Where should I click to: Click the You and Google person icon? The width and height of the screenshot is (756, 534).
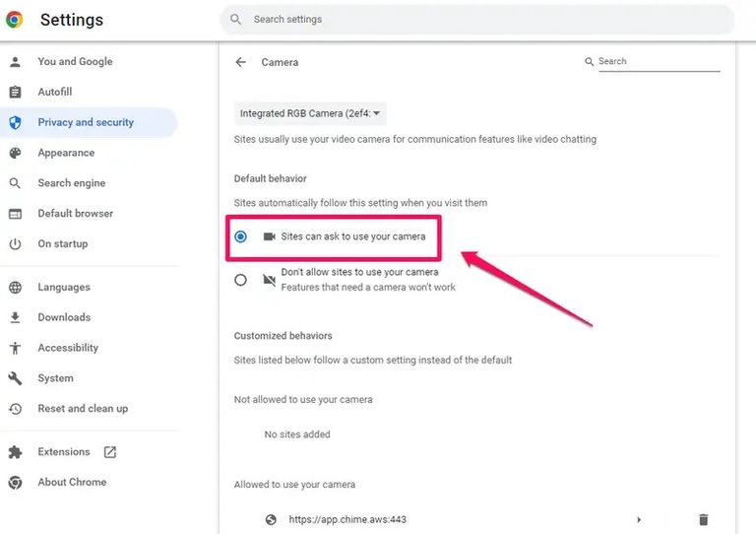[16, 62]
